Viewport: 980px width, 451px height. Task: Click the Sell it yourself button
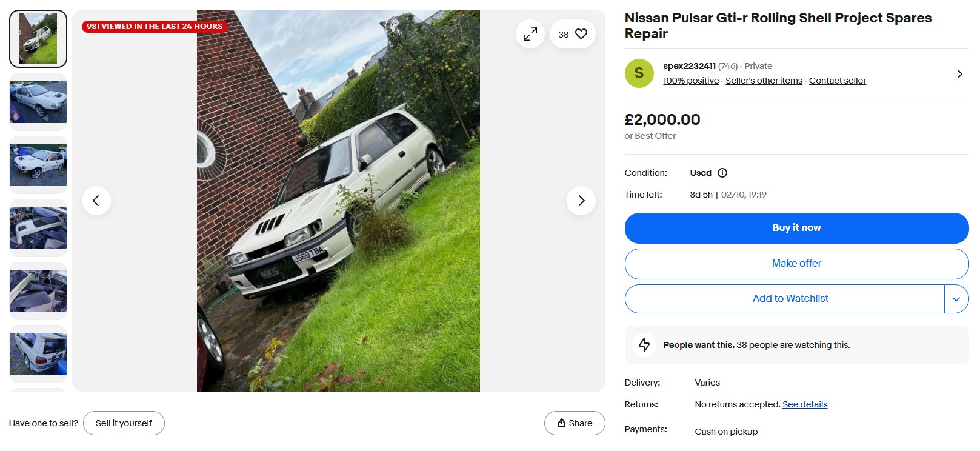click(124, 423)
